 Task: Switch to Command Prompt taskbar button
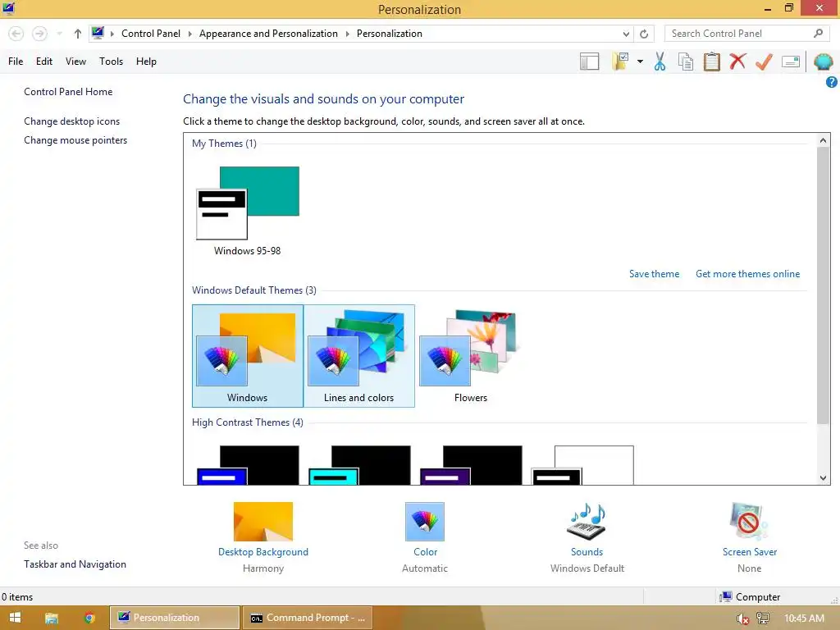(308, 618)
